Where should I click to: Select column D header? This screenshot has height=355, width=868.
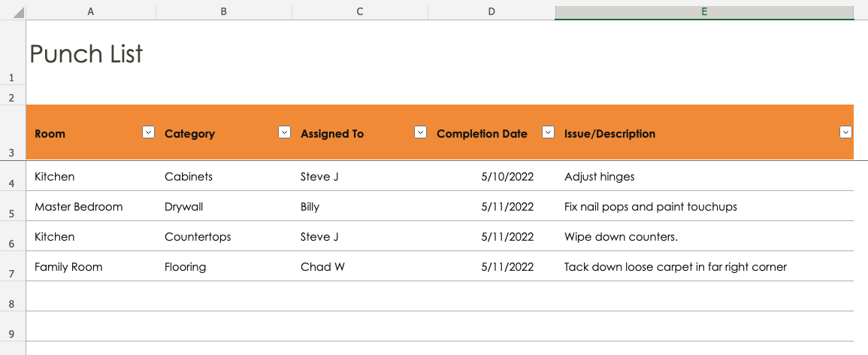491,11
